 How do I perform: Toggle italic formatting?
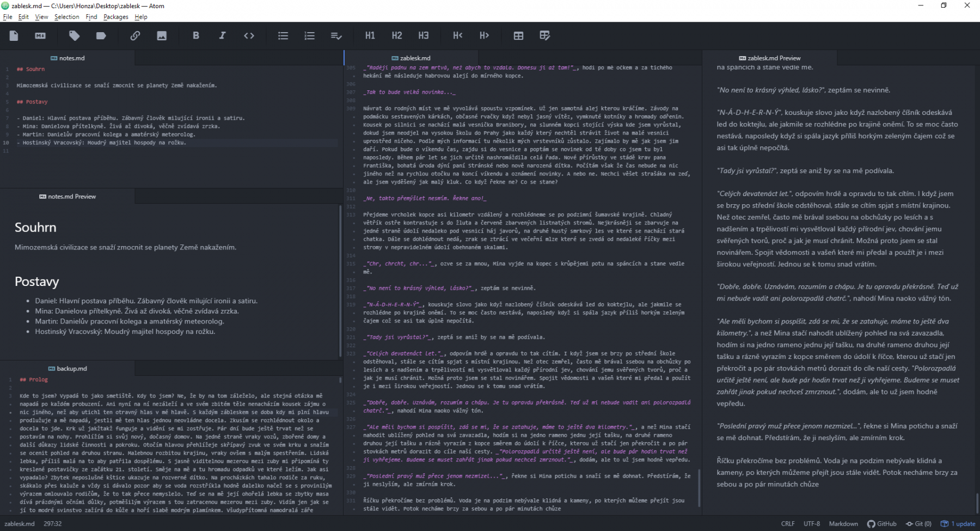click(x=222, y=36)
